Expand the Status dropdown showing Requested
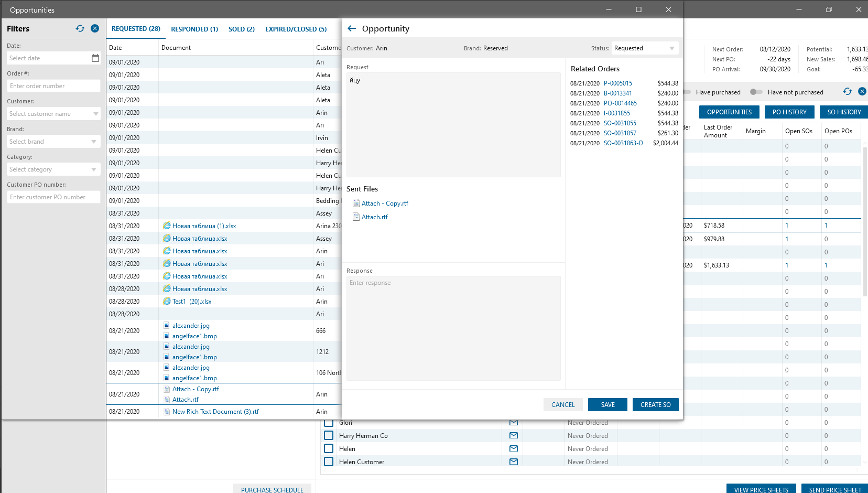The image size is (868, 493). (671, 48)
